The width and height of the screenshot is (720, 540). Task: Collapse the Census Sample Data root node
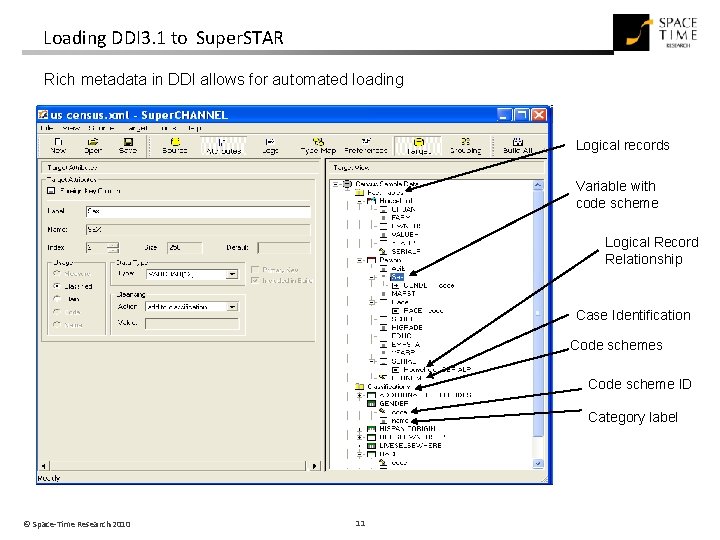pyautogui.click(x=336, y=184)
